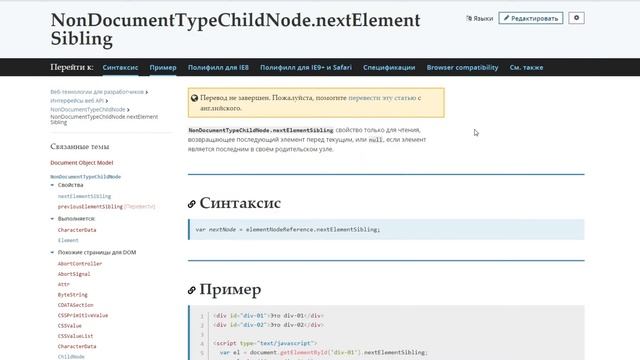The image size is (640, 360).
Task: Open the Element sidebar link
Action: [68, 240]
